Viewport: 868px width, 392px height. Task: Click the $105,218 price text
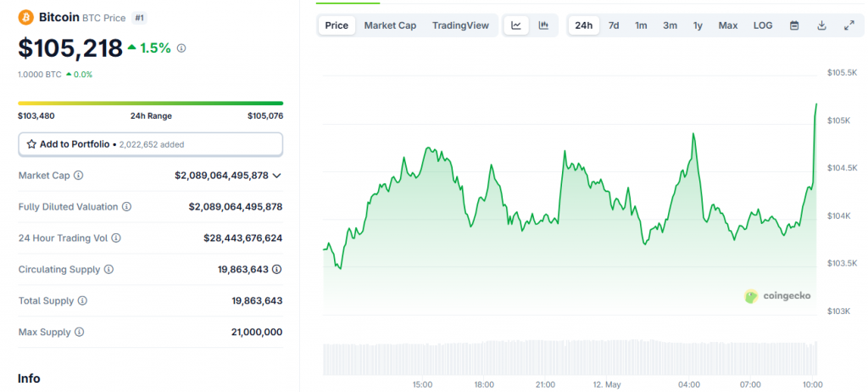[70, 48]
